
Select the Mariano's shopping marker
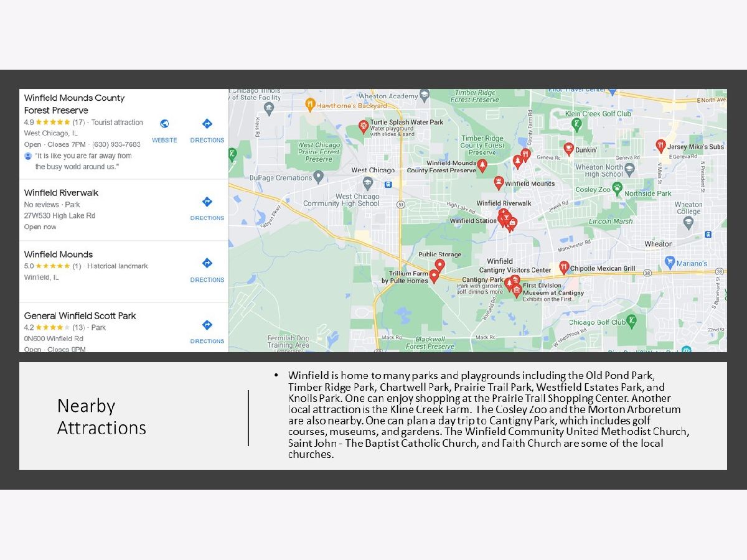(670, 262)
